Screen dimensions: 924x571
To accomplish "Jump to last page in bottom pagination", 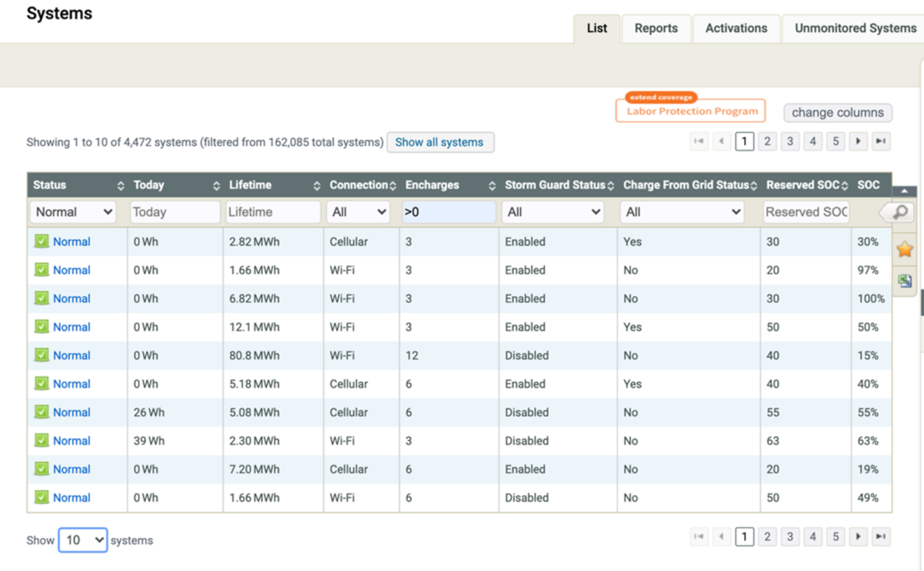I will click(x=881, y=537).
